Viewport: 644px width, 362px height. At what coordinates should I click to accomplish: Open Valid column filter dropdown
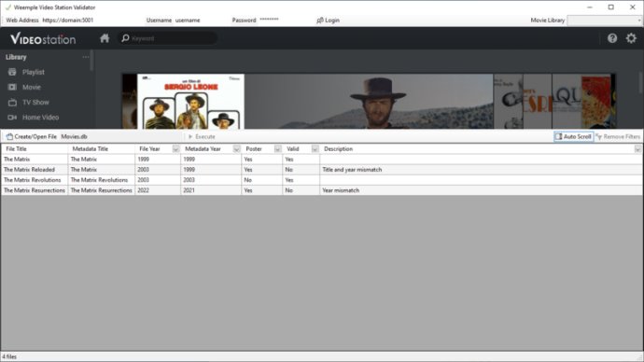pyautogui.click(x=315, y=149)
